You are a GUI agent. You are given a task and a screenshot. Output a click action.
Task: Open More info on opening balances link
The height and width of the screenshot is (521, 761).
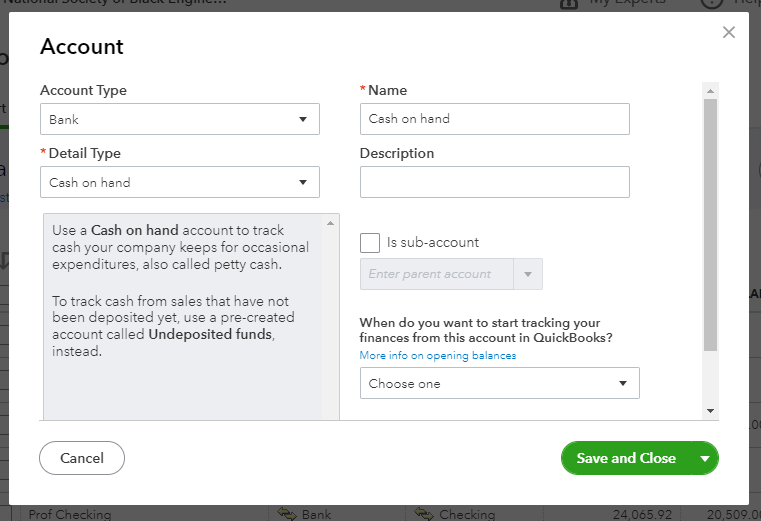[x=438, y=355]
